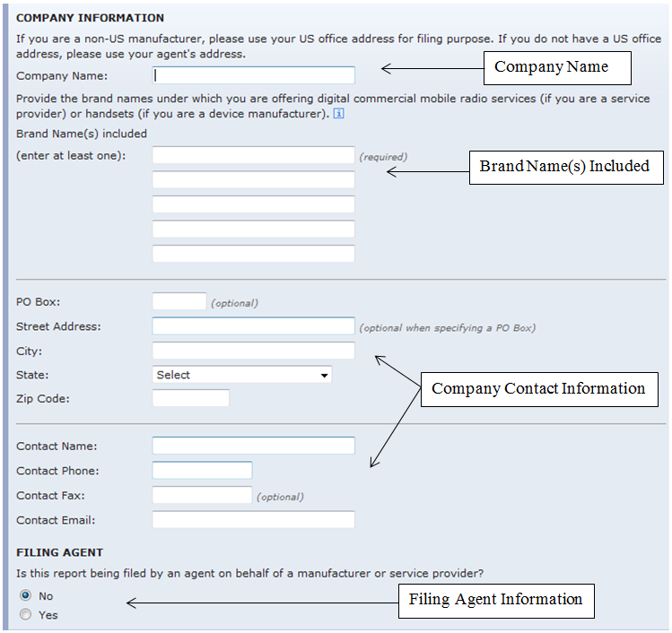
Task: Focus the Street Address field
Action: tap(254, 326)
